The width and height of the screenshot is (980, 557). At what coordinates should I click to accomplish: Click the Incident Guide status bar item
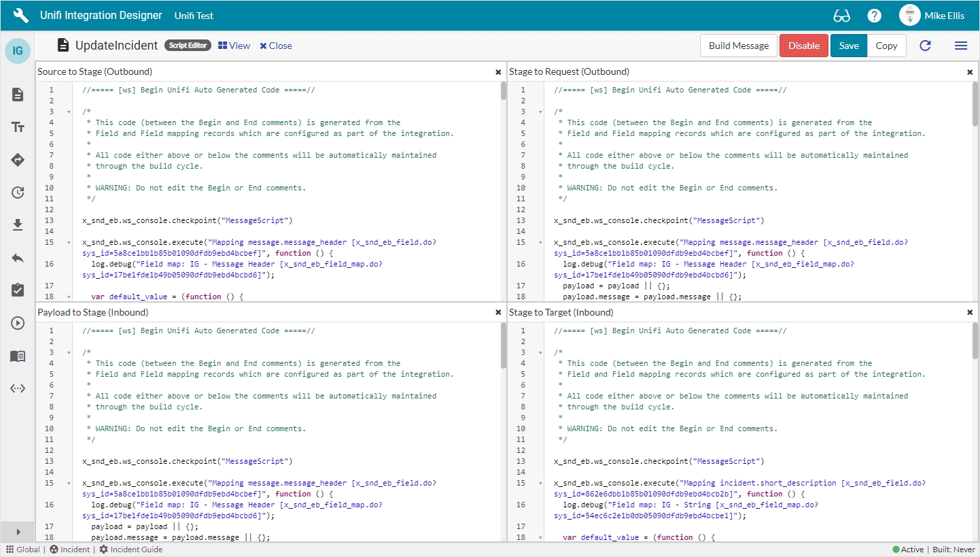tap(131, 550)
